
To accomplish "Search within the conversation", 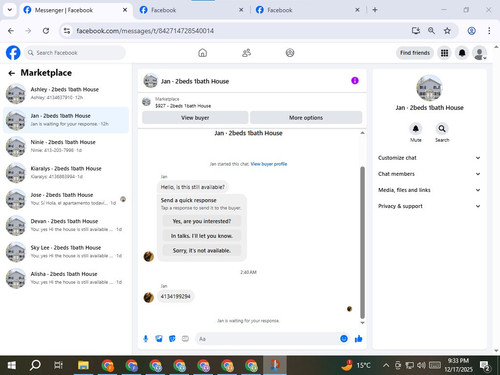I will point(442,129).
